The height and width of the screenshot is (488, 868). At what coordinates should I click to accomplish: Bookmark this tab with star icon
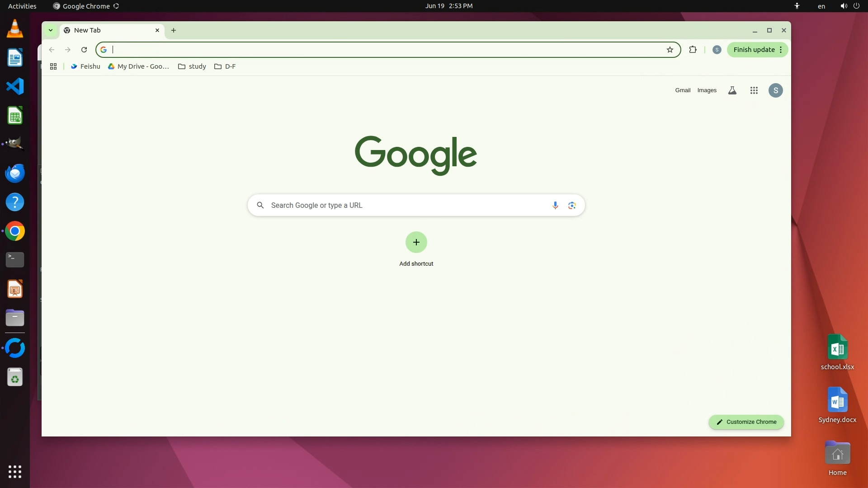pyautogui.click(x=670, y=50)
